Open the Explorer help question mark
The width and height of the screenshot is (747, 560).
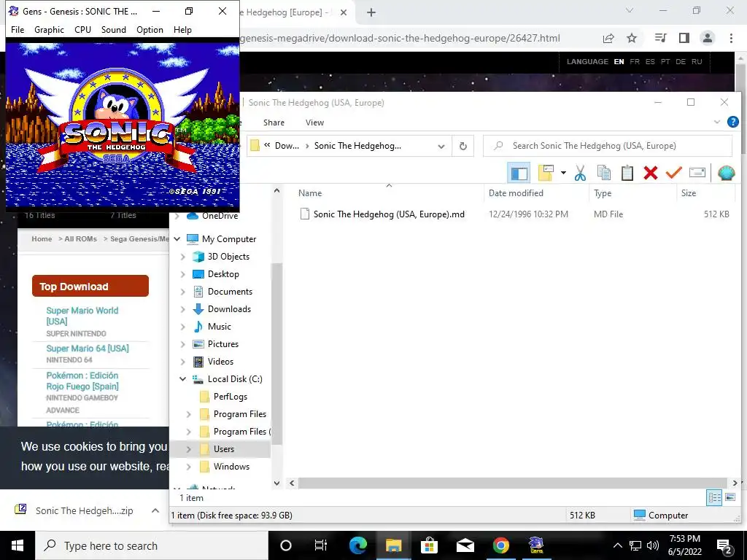tap(732, 122)
